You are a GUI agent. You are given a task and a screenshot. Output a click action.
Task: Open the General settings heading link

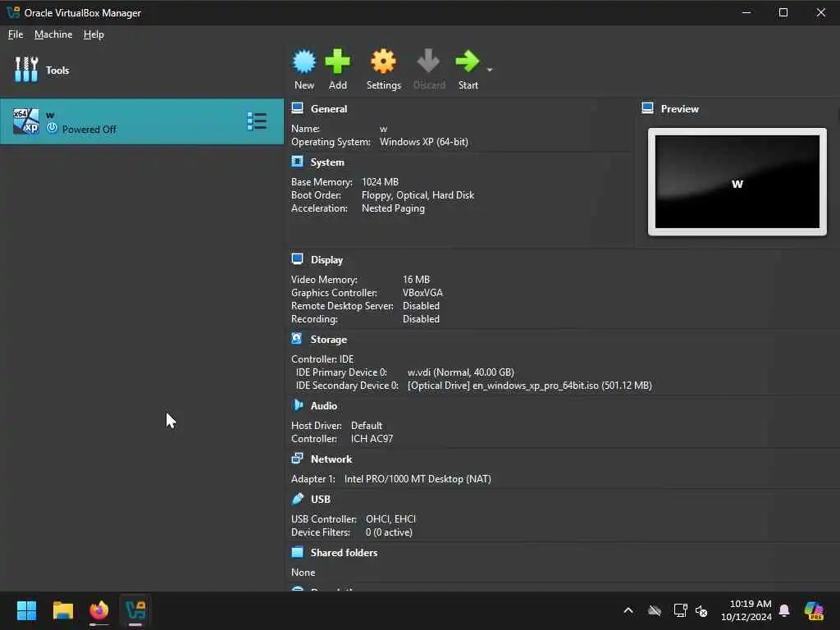(329, 109)
